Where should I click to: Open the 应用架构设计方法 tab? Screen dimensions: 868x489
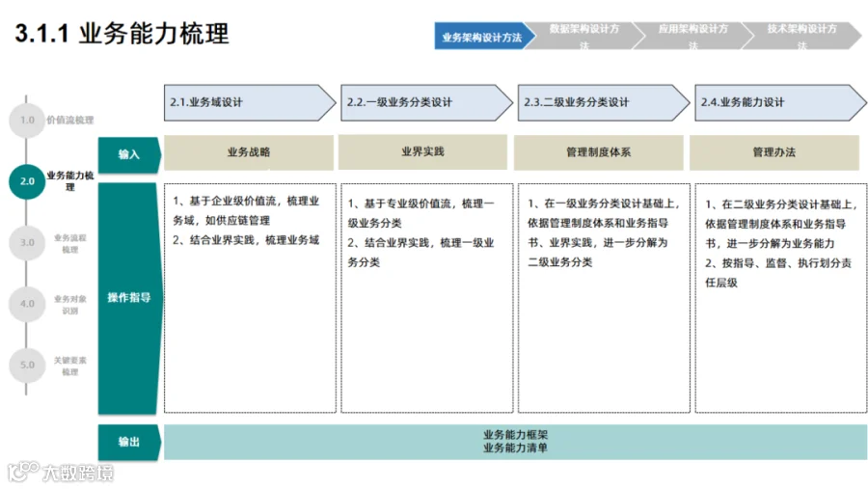click(x=693, y=36)
